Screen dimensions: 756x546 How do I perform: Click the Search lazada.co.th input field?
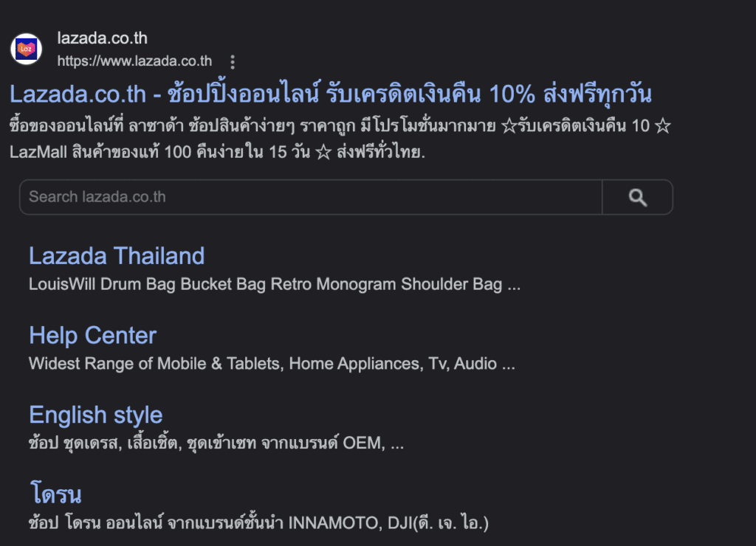point(295,197)
